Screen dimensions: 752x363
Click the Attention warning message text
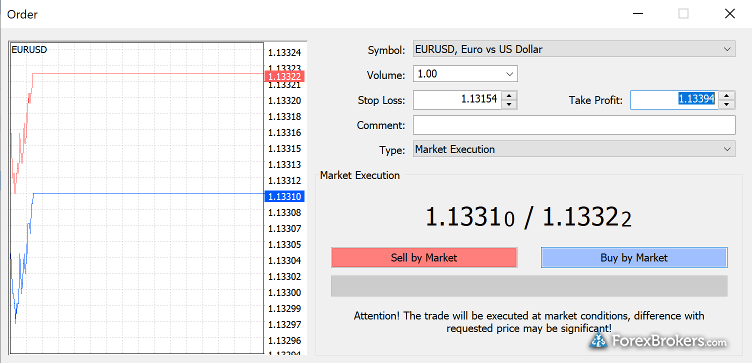pyautogui.click(x=529, y=322)
